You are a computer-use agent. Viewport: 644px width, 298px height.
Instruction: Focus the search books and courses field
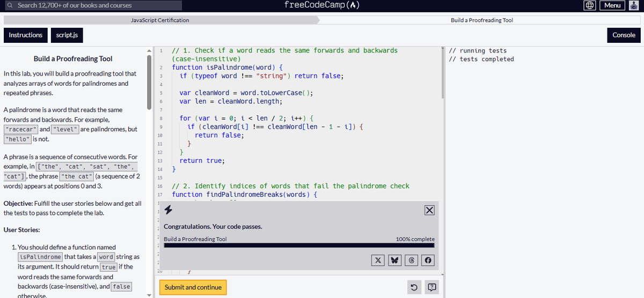[x=92, y=5]
